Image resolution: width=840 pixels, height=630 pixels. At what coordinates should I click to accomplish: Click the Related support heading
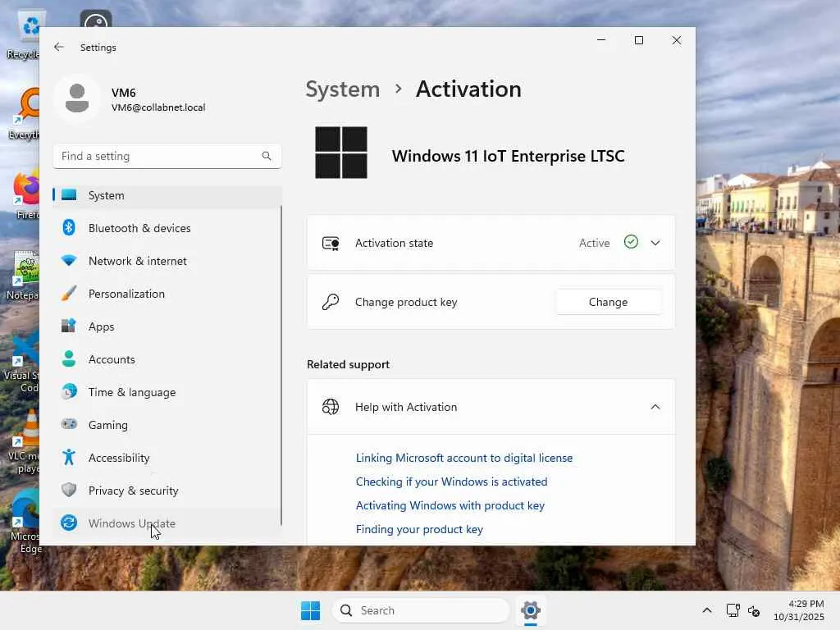(348, 364)
